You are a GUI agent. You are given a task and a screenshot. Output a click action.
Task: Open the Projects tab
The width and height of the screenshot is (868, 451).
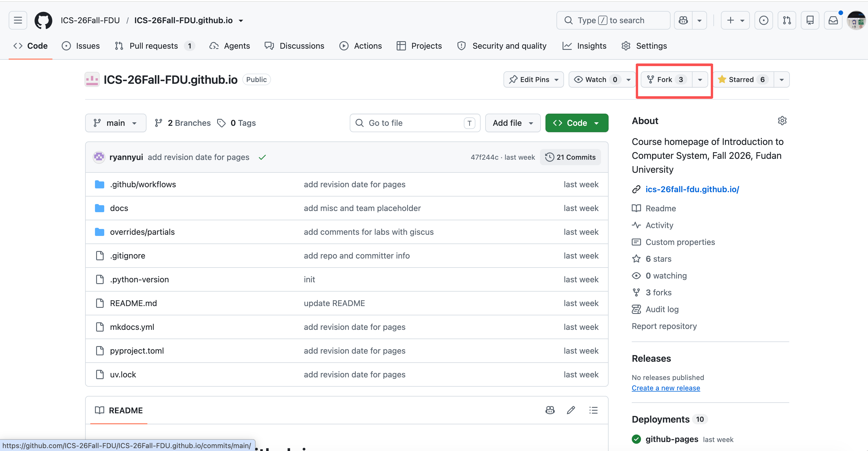tap(419, 46)
